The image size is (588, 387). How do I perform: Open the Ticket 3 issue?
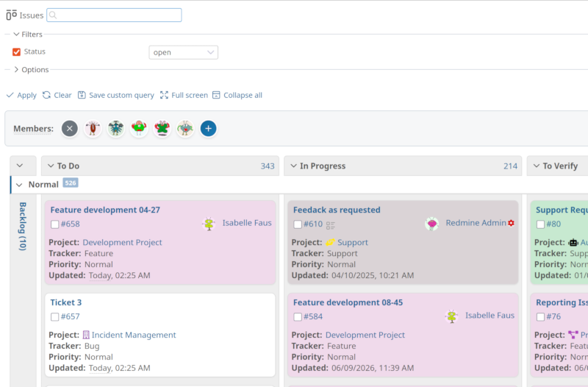65,302
